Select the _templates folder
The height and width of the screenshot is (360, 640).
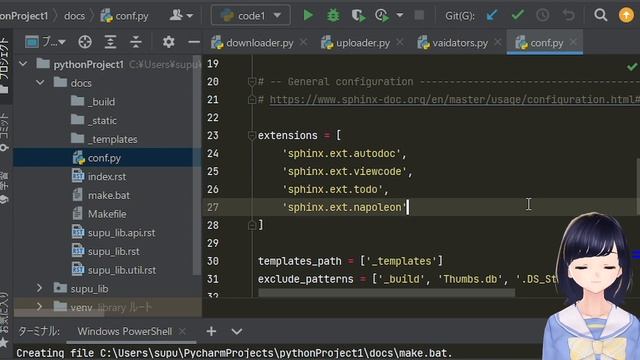point(112,139)
